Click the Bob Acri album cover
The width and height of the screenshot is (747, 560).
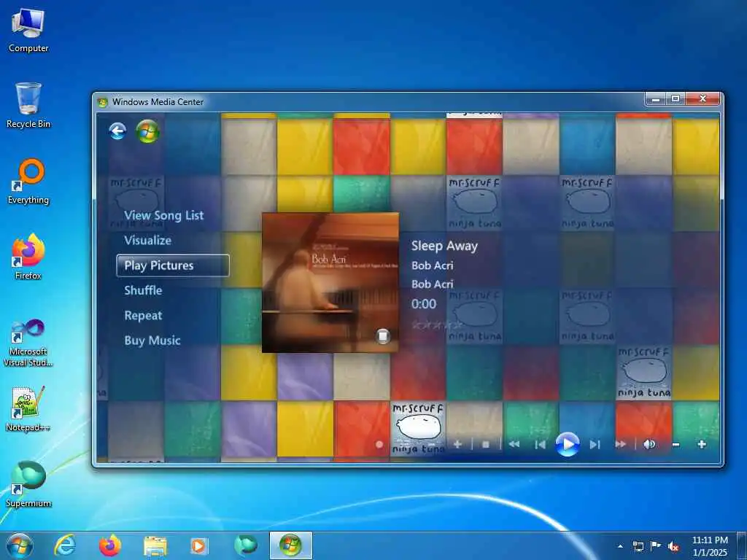330,282
